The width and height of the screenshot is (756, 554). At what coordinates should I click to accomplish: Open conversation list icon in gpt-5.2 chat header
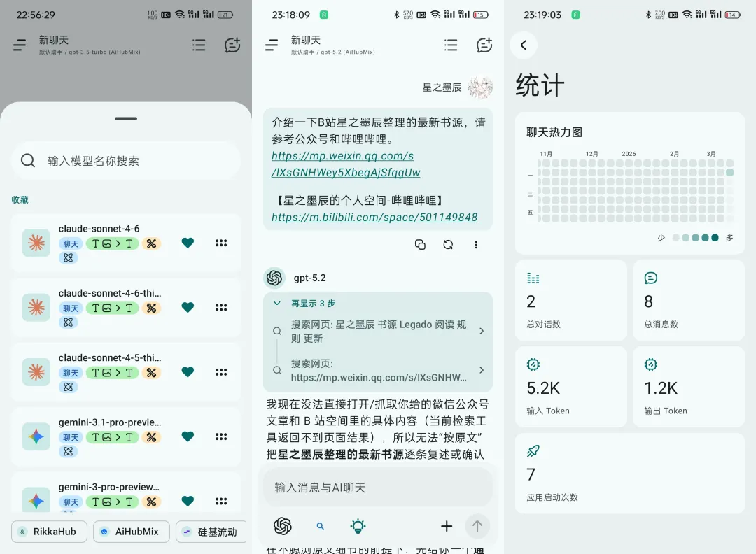(x=451, y=45)
